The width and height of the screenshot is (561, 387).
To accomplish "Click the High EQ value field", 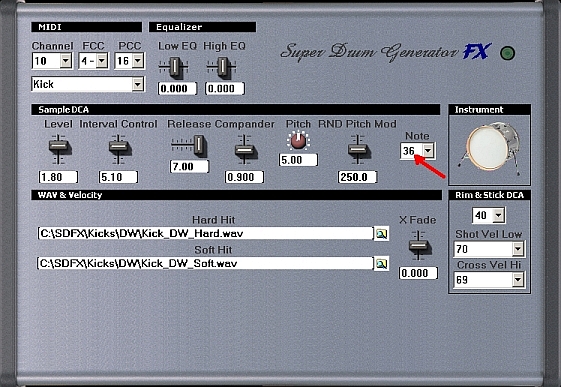I will point(225,88).
